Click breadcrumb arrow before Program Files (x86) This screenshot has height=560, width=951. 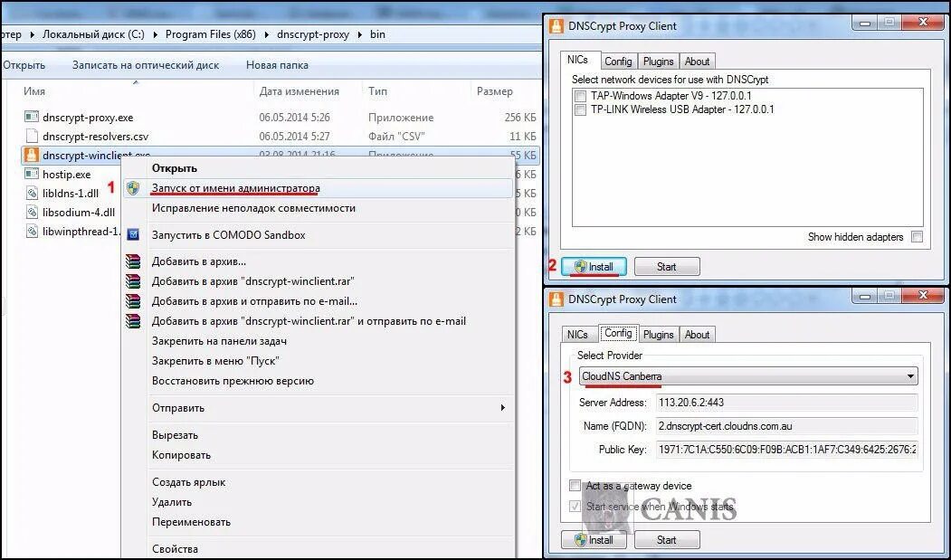(x=156, y=34)
